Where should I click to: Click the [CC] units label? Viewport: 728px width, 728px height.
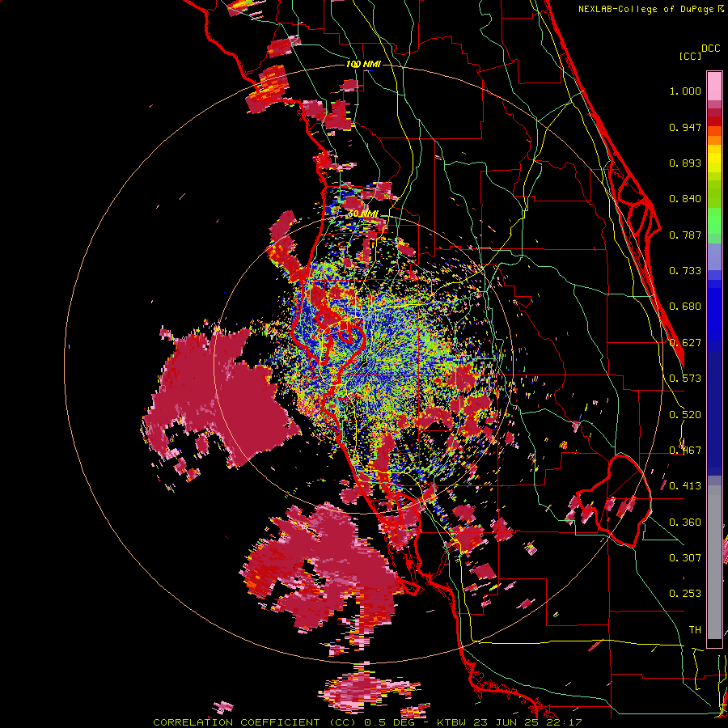click(x=690, y=56)
